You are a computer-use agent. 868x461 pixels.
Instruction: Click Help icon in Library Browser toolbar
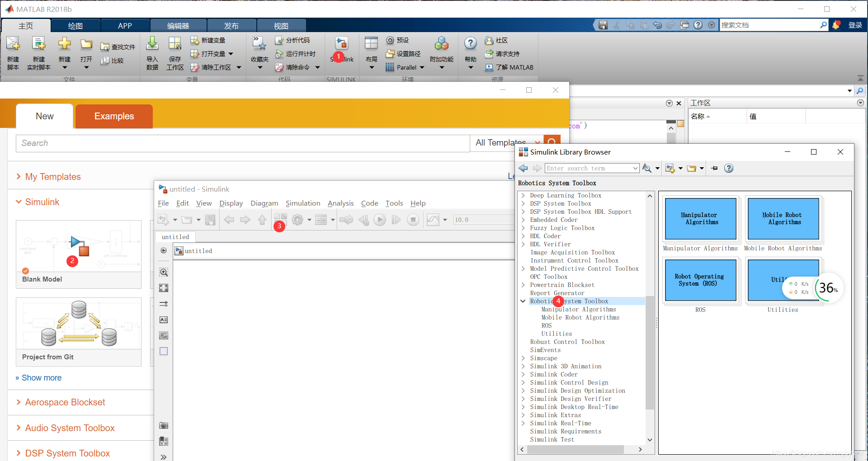coord(729,168)
